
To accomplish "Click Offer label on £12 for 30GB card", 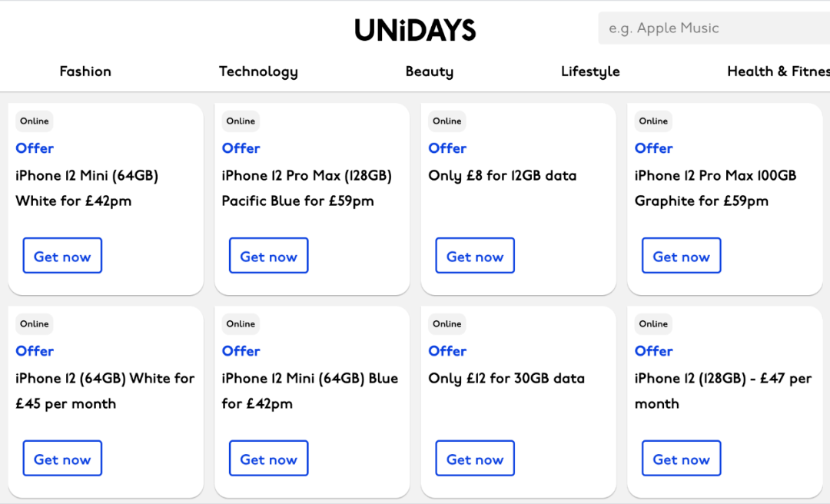I will pyautogui.click(x=447, y=351).
